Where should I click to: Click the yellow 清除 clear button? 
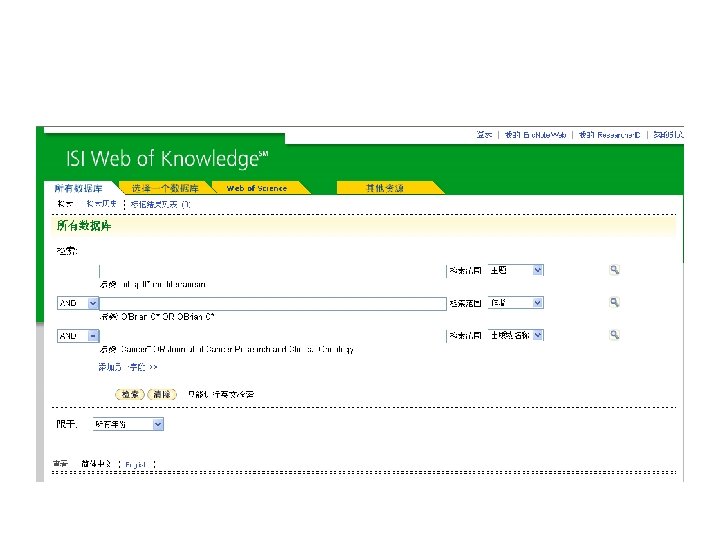[x=162, y=394]
